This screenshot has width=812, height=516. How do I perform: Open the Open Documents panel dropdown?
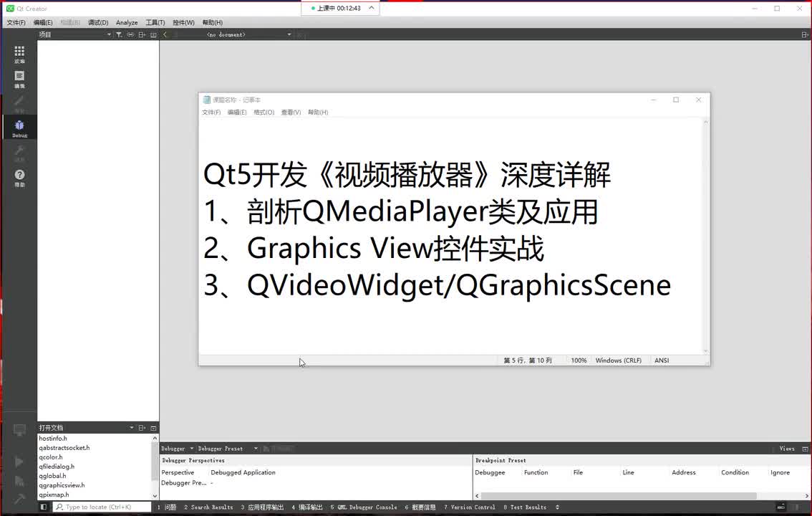(x=132, y=428)
